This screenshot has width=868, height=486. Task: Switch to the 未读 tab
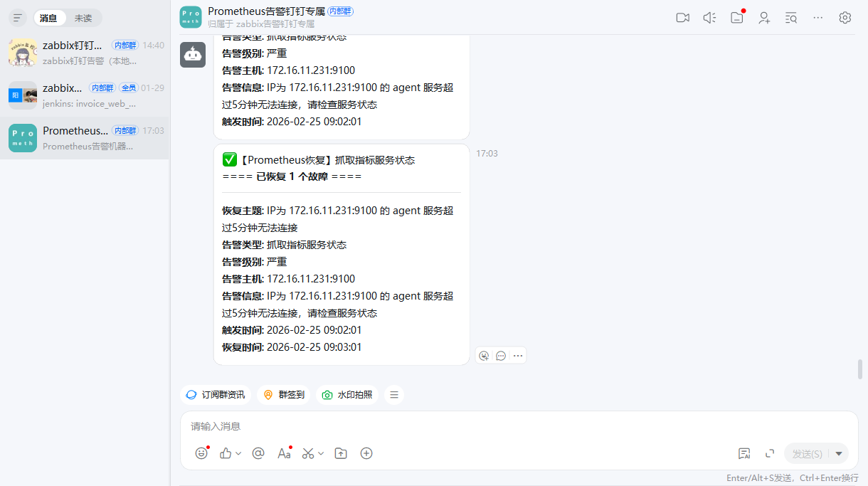click(x=83, y=18)
